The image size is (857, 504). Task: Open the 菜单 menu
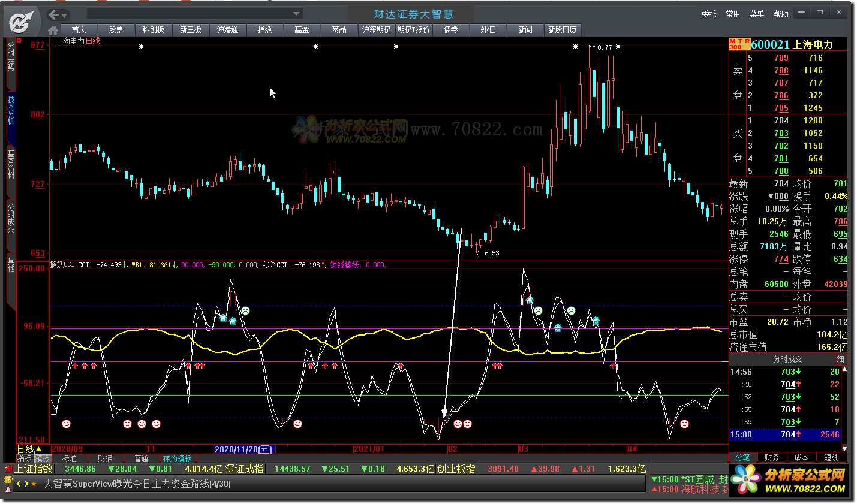757,14
